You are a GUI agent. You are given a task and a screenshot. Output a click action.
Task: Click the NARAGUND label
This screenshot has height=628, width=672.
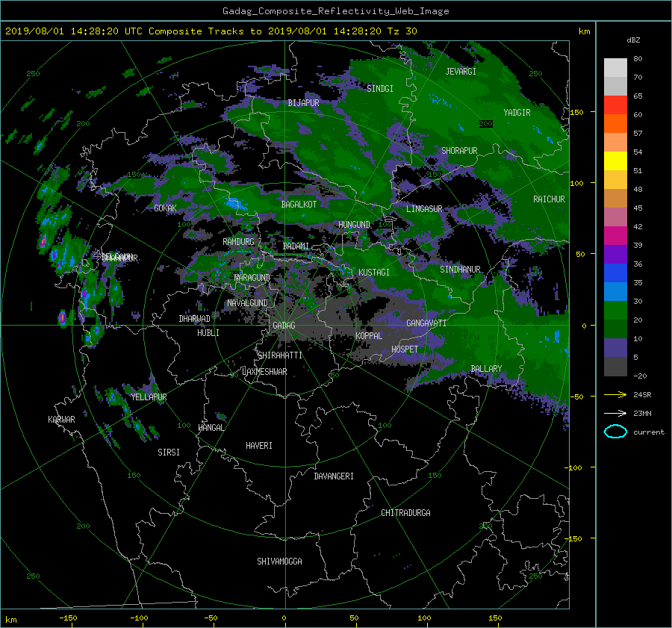[x=252, y=278]
